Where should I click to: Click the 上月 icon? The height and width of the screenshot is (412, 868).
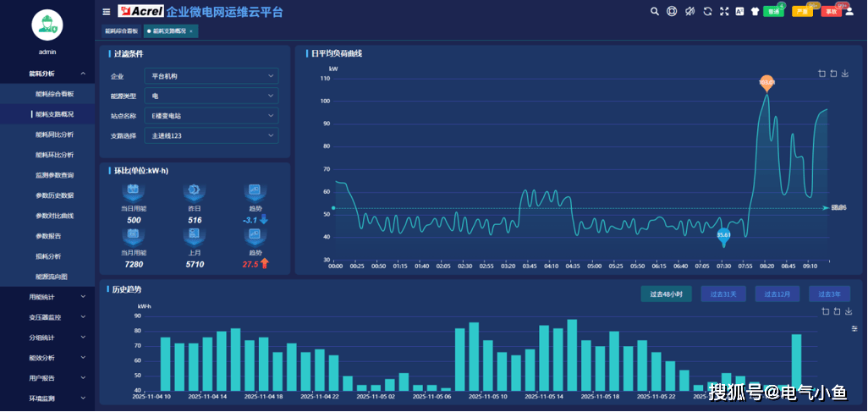[x=195, y=234]
